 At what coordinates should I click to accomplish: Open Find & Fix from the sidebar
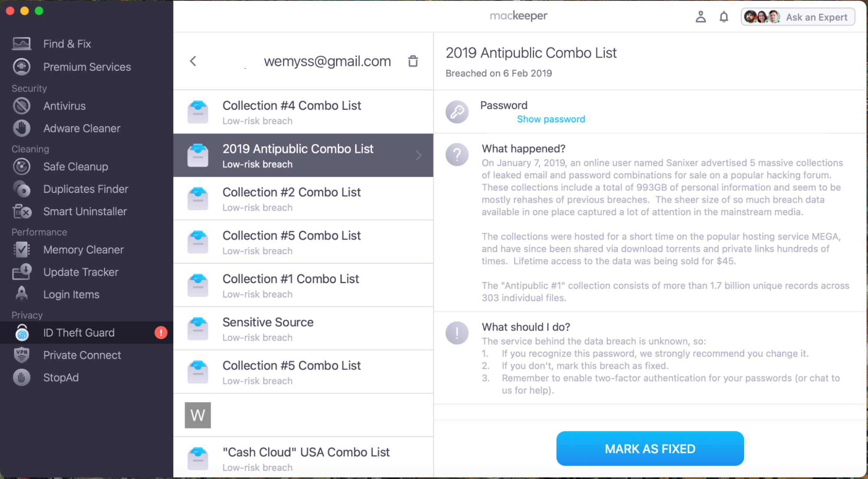click(x=67, y=43)
